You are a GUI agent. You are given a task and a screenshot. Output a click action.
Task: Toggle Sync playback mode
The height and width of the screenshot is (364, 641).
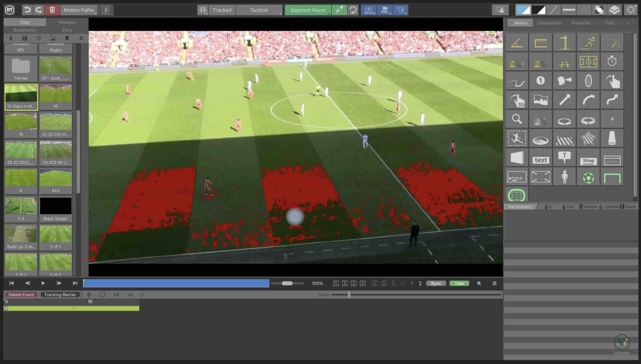pyautogui.click(x=436, y=283)
